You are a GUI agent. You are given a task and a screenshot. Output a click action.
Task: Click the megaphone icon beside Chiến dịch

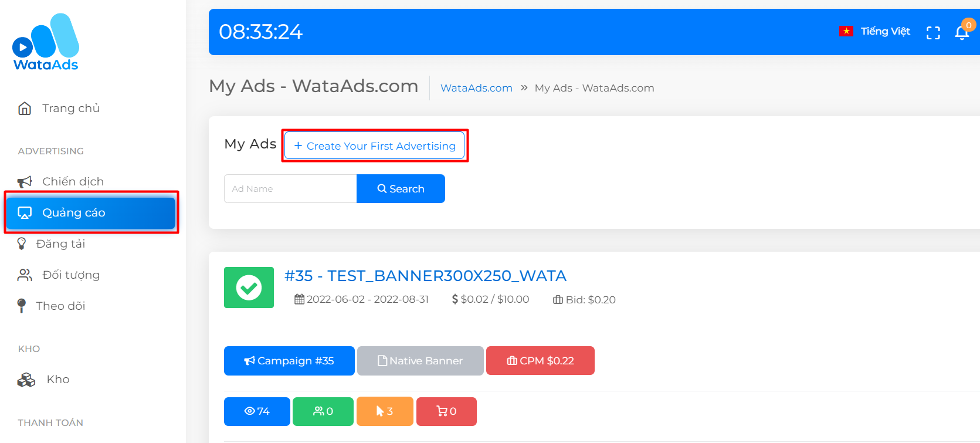(x=25, y=182)
